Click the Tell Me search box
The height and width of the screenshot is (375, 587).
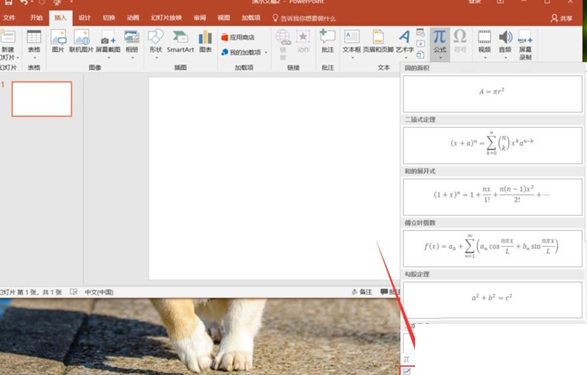(304, 18)
